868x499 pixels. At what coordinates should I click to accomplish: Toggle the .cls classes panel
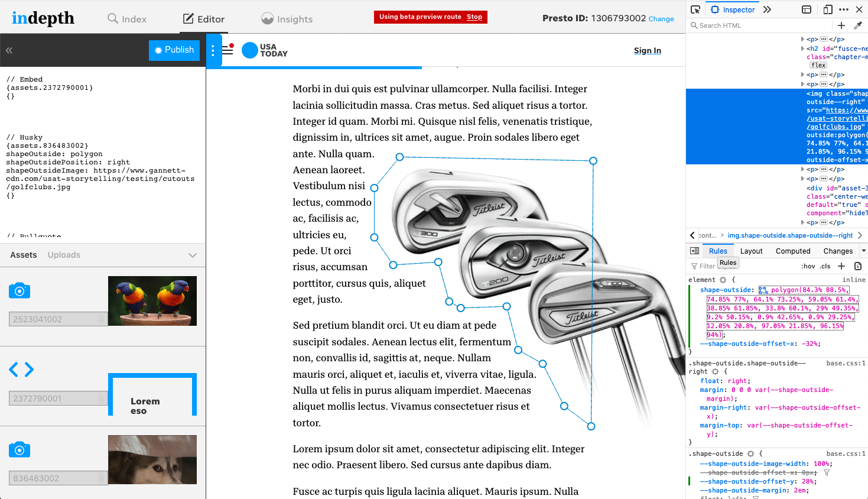825,266
